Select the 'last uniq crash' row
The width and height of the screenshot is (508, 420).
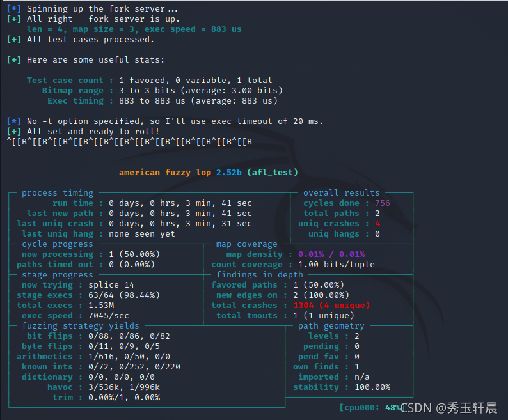[134, 224]
